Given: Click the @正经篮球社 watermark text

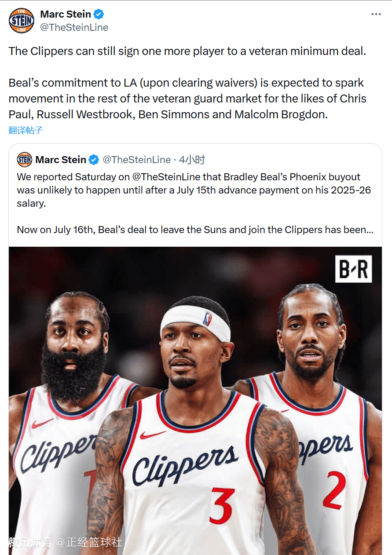Looking at the screenshot, I should pyautogui.click(x=89, y=542).
